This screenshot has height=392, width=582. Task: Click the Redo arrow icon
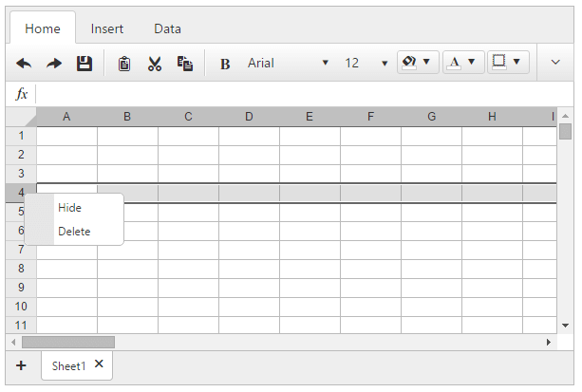tap(54, 64)
